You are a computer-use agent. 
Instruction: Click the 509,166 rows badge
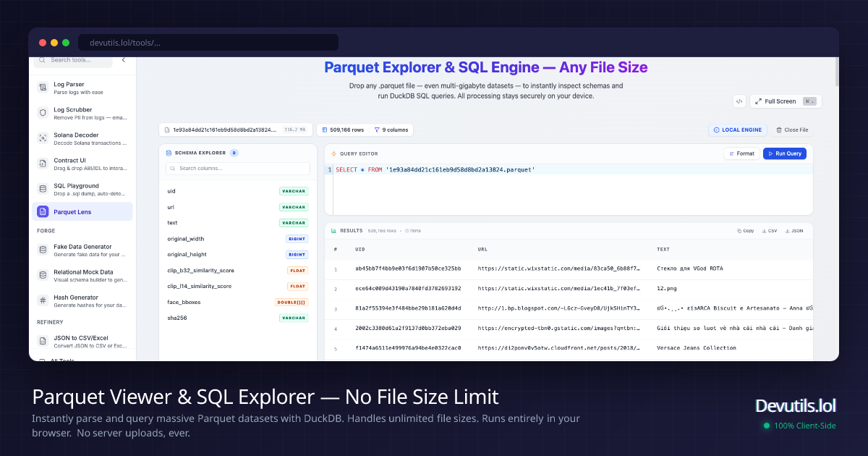click(344, 130)
